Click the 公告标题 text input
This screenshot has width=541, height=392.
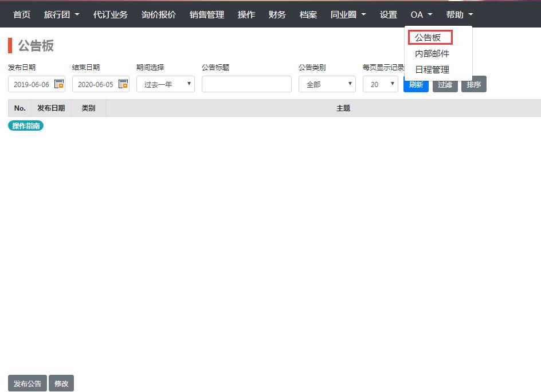246,84
